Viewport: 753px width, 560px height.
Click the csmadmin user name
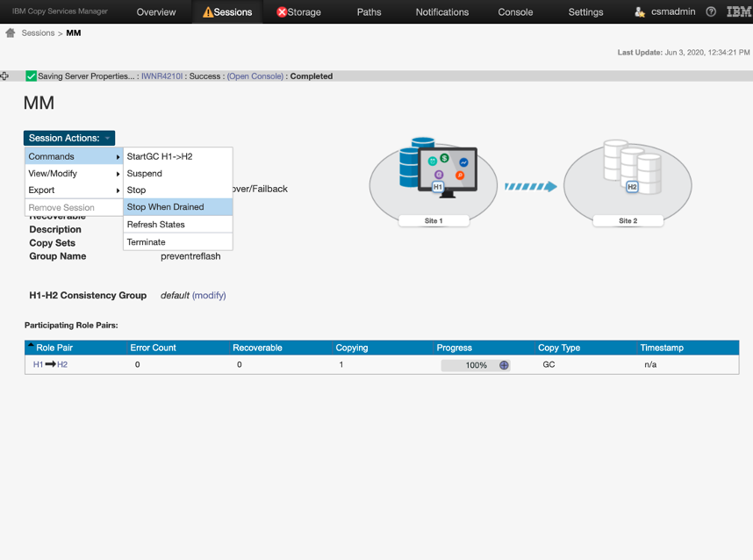673,11
